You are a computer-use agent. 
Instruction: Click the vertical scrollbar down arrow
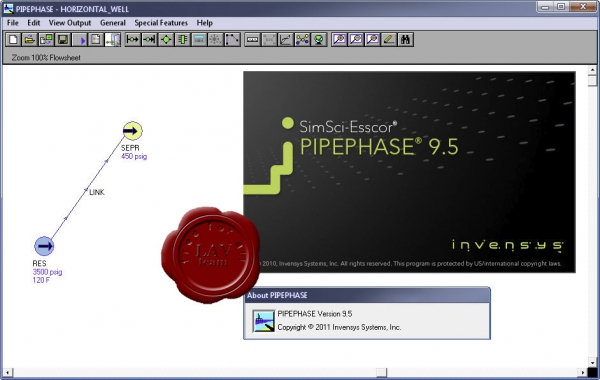coord(592,362)
